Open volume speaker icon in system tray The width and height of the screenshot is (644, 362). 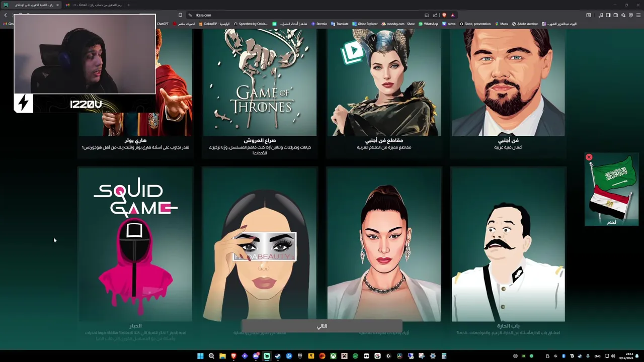point(613,356)
